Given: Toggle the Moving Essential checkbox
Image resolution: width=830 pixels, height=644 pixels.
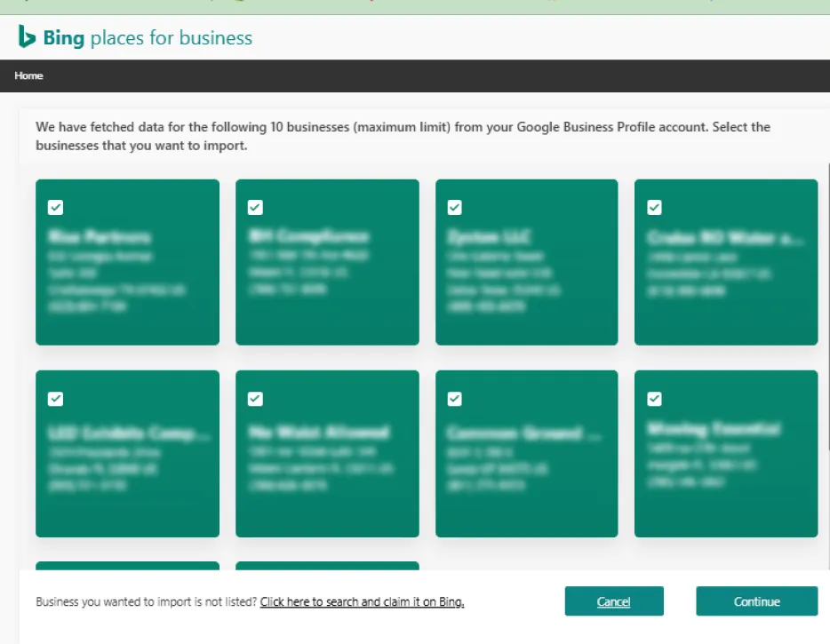Looking at the screenshot, I should click(x=654, y=398).
